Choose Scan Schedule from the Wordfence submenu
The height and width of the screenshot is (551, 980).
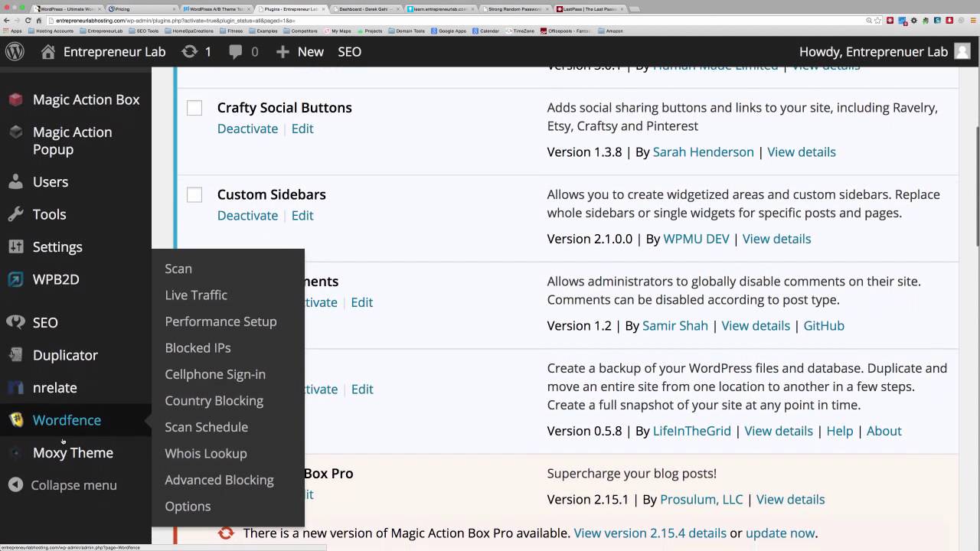click(206, 427)
